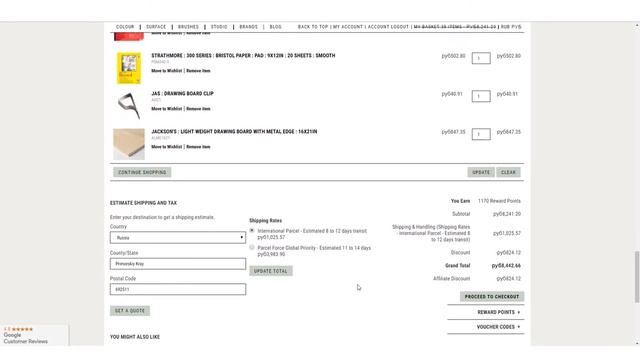The width and height of the screenshot is (640, 360).
Task: Move JAS Drawing Board Clip to wishlist
Action: tap(167, 109)
